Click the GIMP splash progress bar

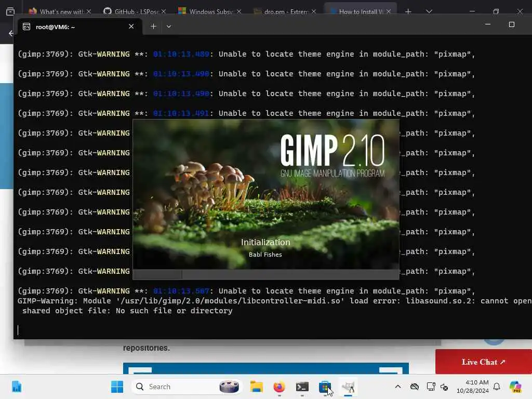tap(265, 274)
